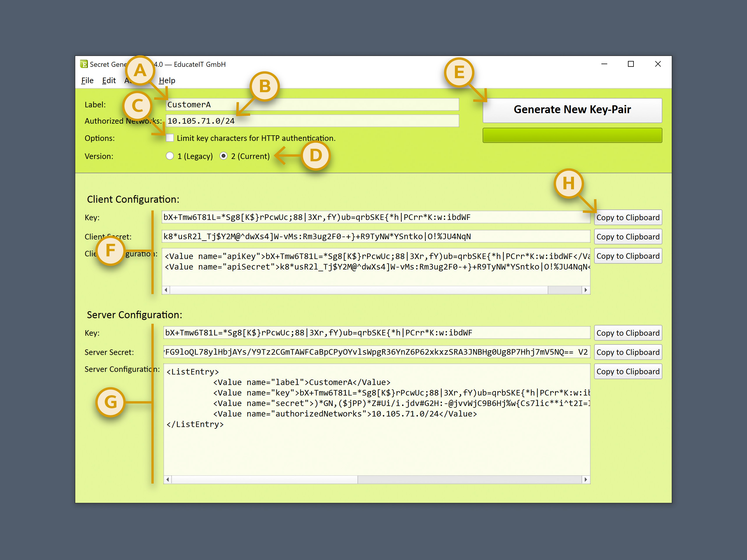Click inside the Label field showing CustomerA
Screen dimensions: 747x560
(311, 105)
